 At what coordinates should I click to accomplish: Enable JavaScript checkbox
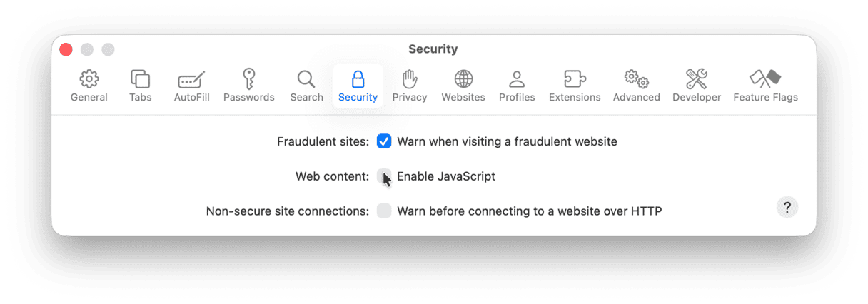[x=384, y=176]
